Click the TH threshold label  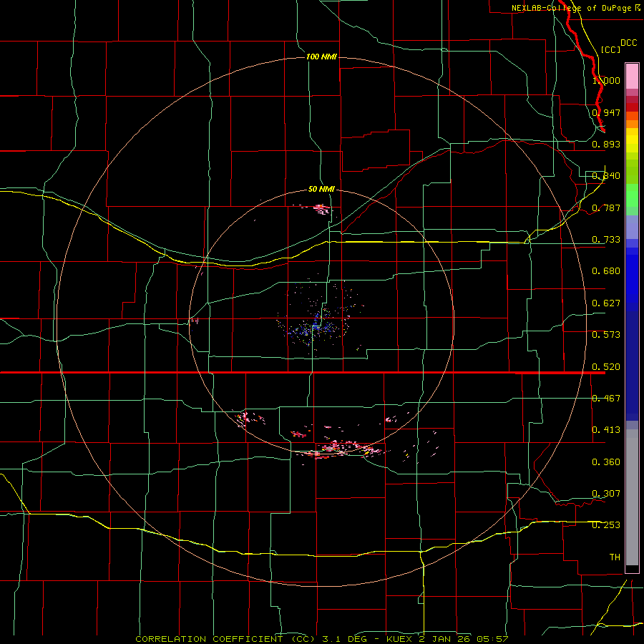[x=615, y=557]
